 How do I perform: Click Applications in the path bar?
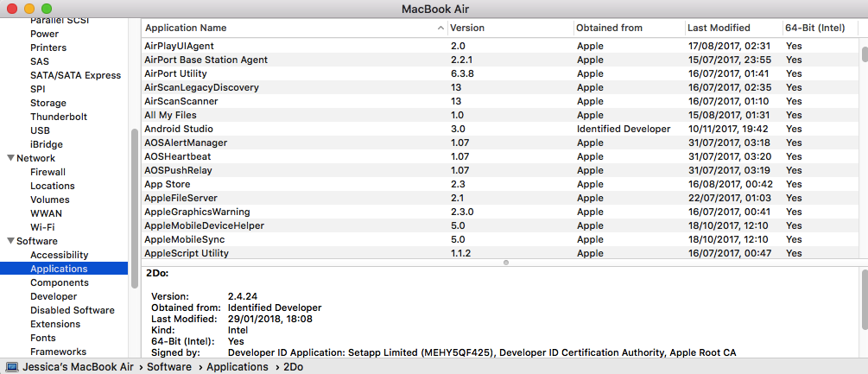[238, 367]
